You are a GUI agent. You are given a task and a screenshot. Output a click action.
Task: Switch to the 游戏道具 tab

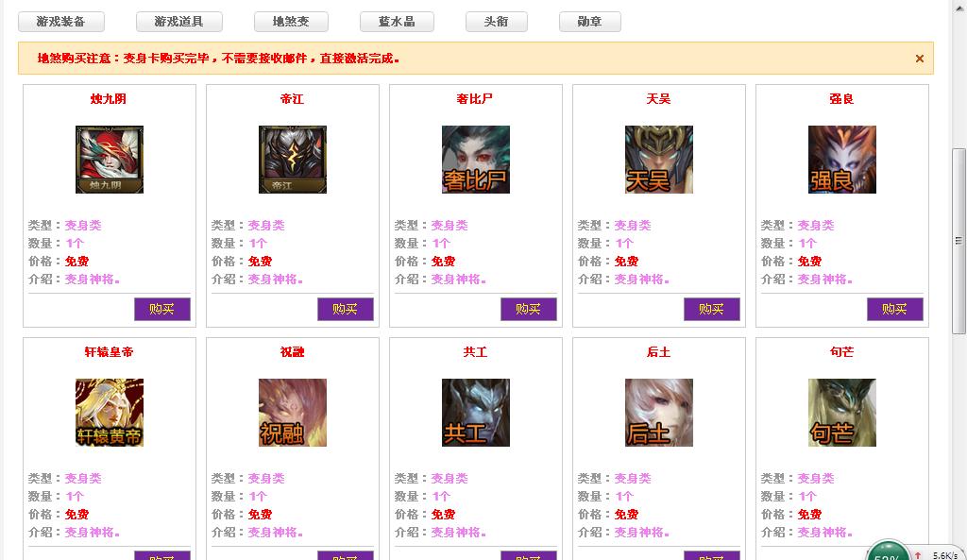(178, 22)
